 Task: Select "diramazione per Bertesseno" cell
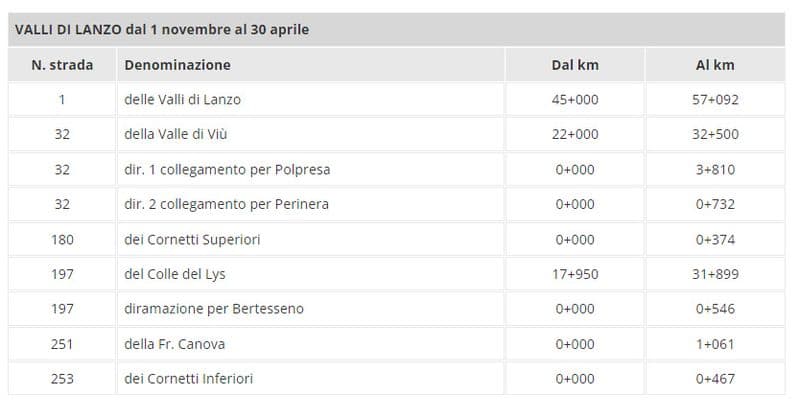point(213,309)
